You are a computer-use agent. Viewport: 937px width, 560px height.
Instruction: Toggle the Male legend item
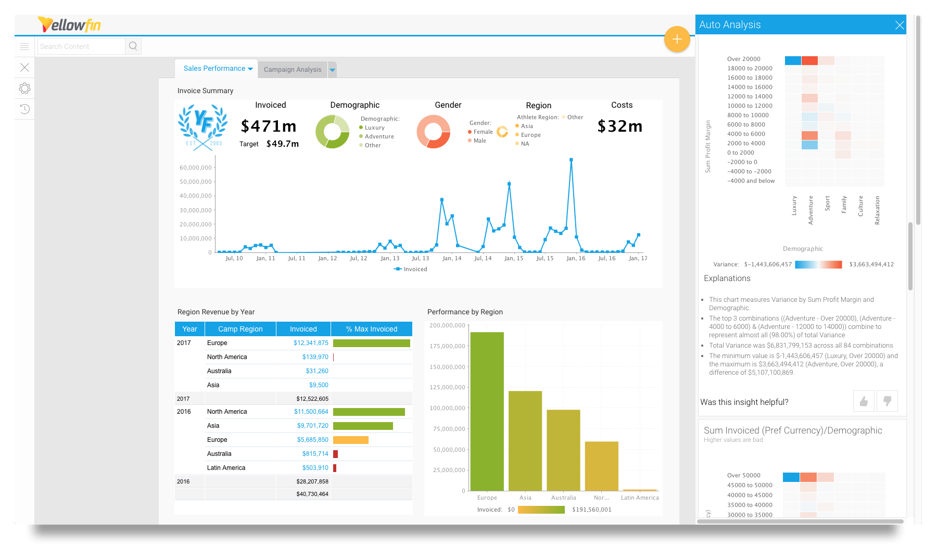point(477,141)
